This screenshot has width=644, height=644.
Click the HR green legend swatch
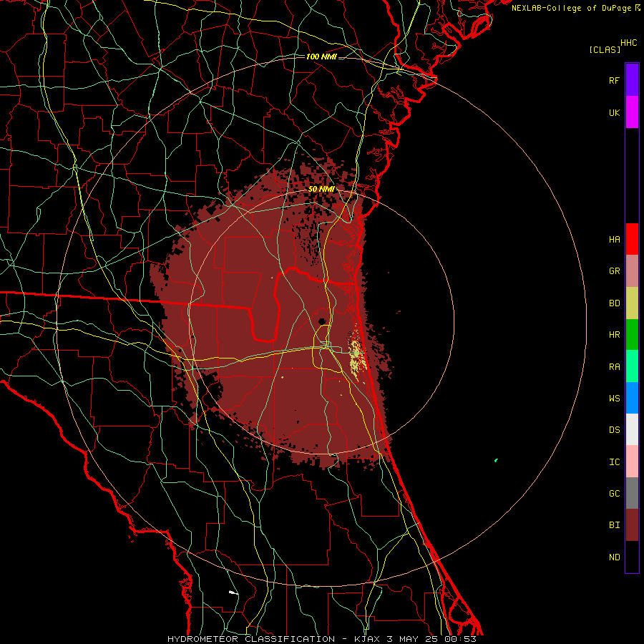(632, 335)
